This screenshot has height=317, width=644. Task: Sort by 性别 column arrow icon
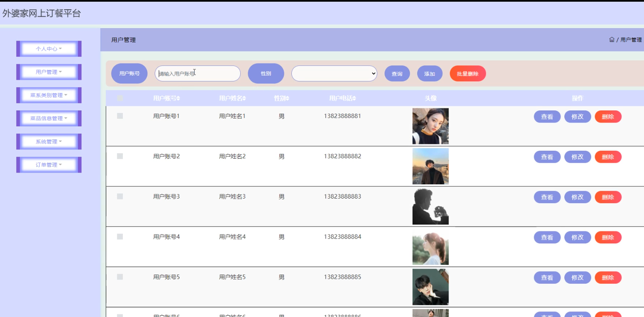[288, 98]
